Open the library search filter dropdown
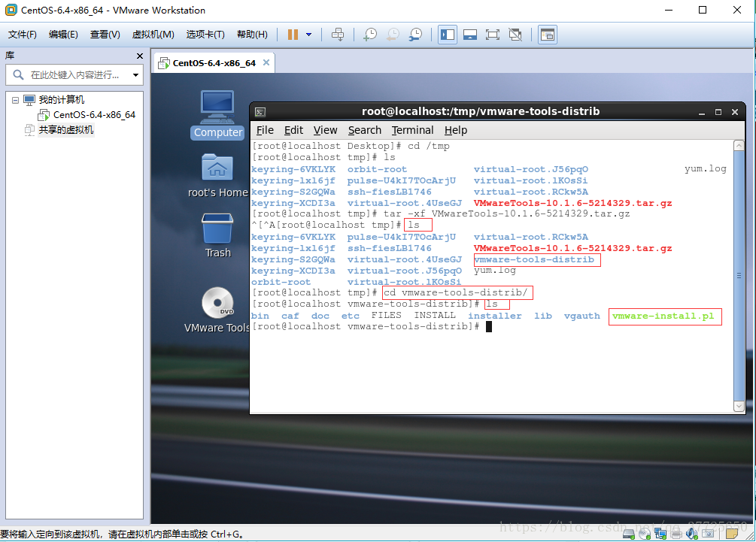Viewport: 756px width, 542px height. tap(136, 74)
